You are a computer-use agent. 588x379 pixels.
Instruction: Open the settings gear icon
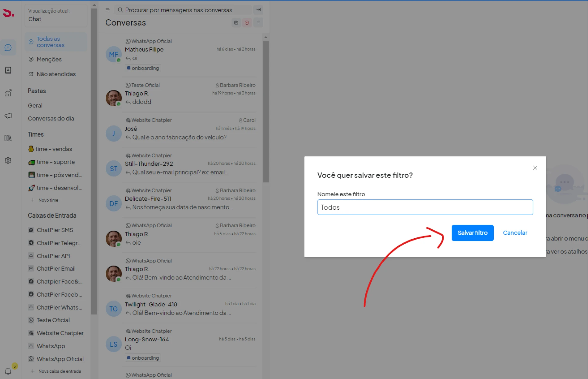[x=8, y=160]
